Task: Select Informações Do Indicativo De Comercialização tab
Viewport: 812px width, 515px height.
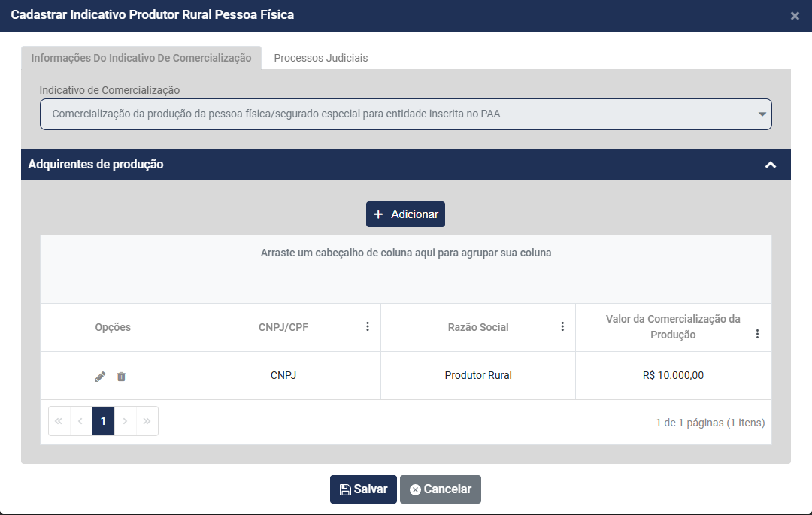Action: 141,58
